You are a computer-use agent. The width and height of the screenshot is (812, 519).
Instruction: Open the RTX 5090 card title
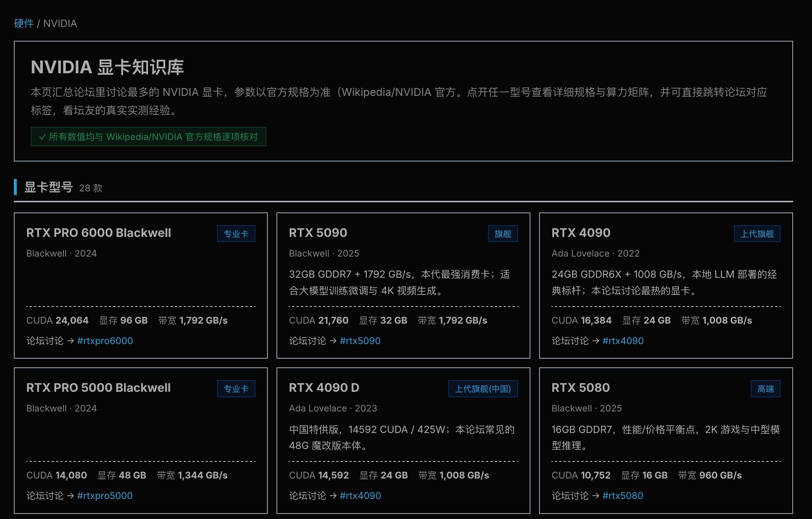(318, 233)
